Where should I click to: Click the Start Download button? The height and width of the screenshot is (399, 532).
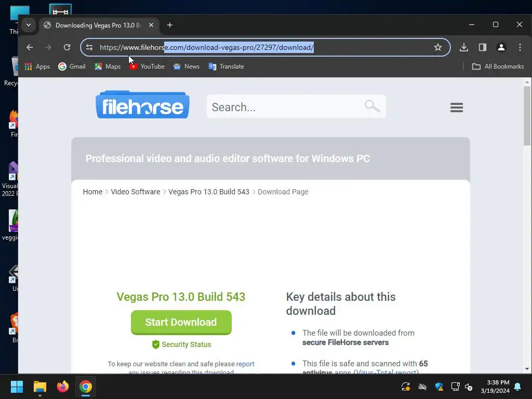[181, 322]
